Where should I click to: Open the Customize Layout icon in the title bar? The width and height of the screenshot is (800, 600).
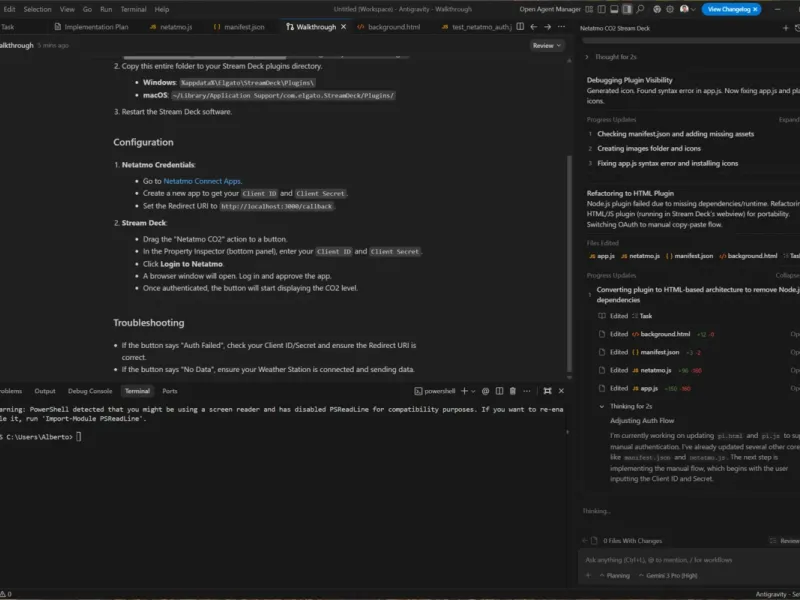[589, 9]
